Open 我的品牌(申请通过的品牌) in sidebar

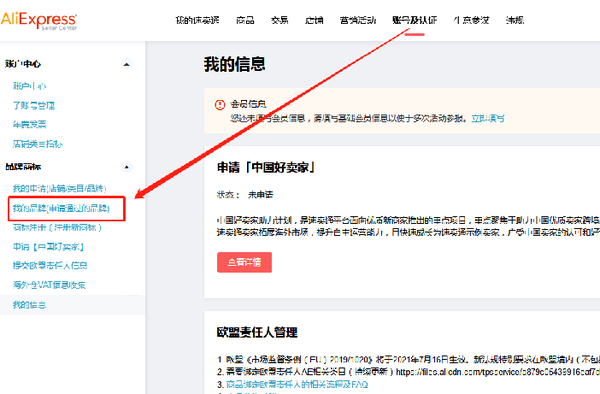61,208
